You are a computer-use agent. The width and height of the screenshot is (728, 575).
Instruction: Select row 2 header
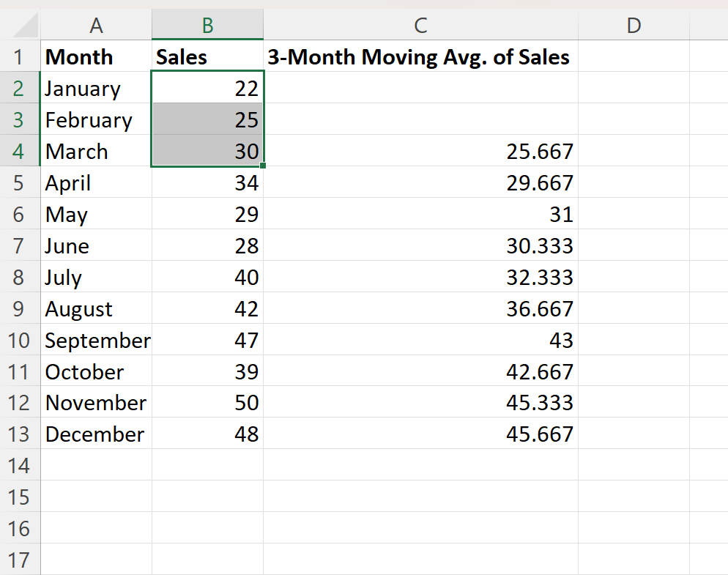pyautogui.click(x=18, y=88)
